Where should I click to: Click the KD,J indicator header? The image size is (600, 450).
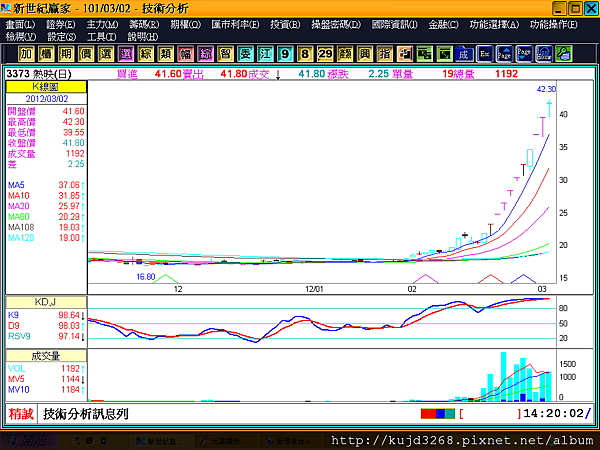[46, 302]
